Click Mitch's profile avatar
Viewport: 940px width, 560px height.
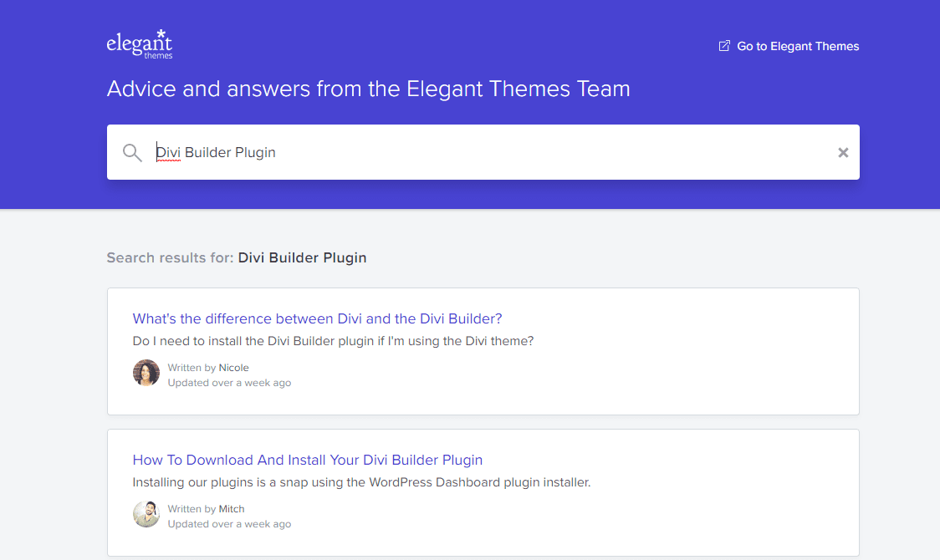pos(146,514)
